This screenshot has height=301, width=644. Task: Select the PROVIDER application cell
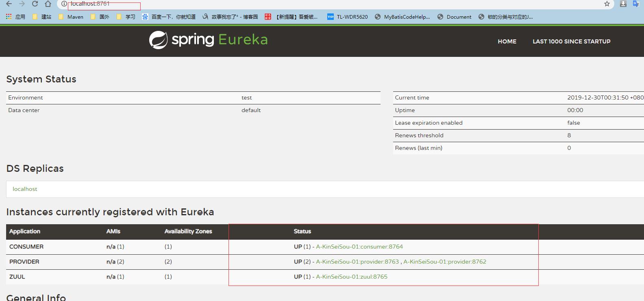pyautogui.click(x=24, y=262)
